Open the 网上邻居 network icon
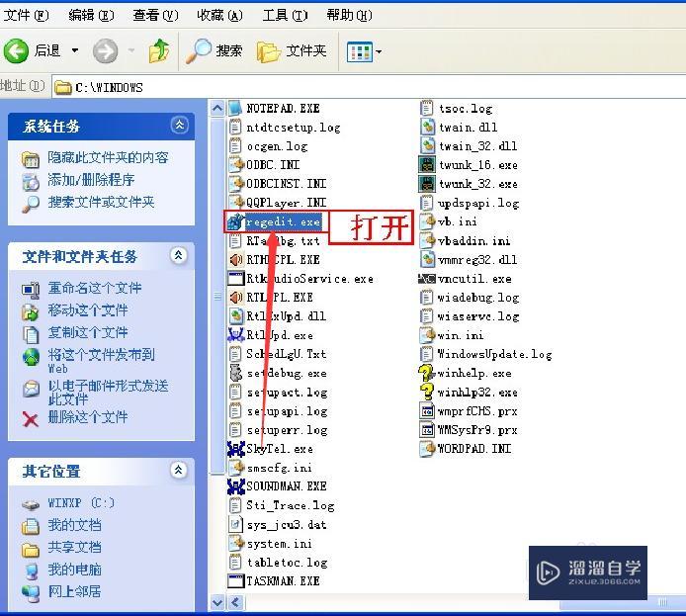The width and height of the screenshot is (686, 616). [x=31, y=592]
